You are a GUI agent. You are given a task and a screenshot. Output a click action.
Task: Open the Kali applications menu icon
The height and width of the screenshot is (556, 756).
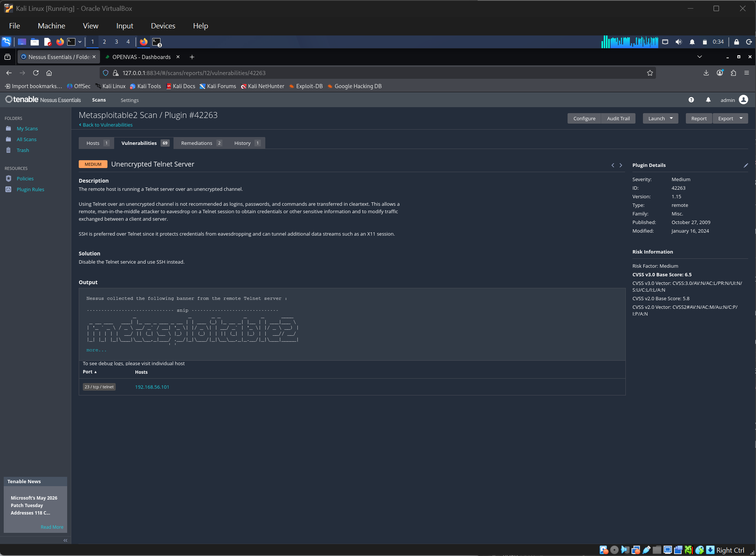tap(7, 42)
